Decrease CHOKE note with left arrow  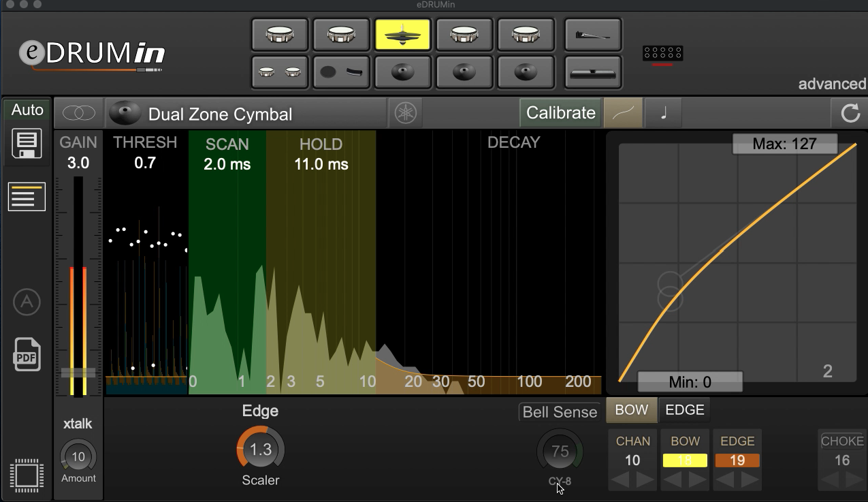[x=830, y=480]
